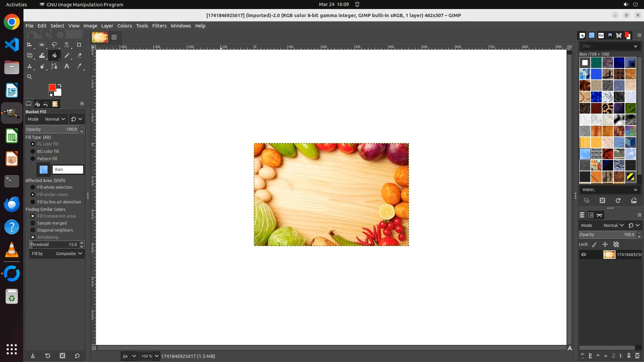Select the Color Picker eyedropper tool
Image resolution: width=644 pixels, height=362 pixels.
(79, 66)
